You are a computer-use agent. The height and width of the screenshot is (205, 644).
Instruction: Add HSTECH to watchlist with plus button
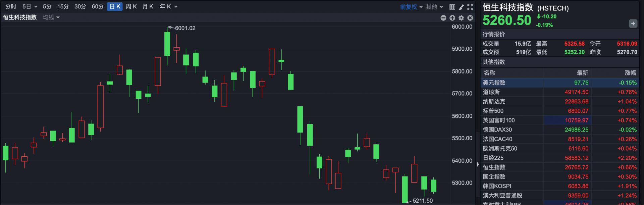pyautogui.click(x=633, y=23)
